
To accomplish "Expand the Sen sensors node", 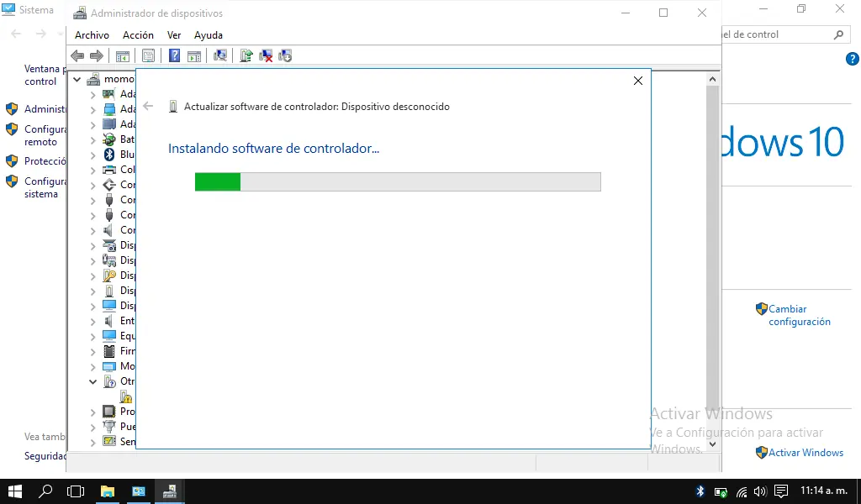I will 92,442.
